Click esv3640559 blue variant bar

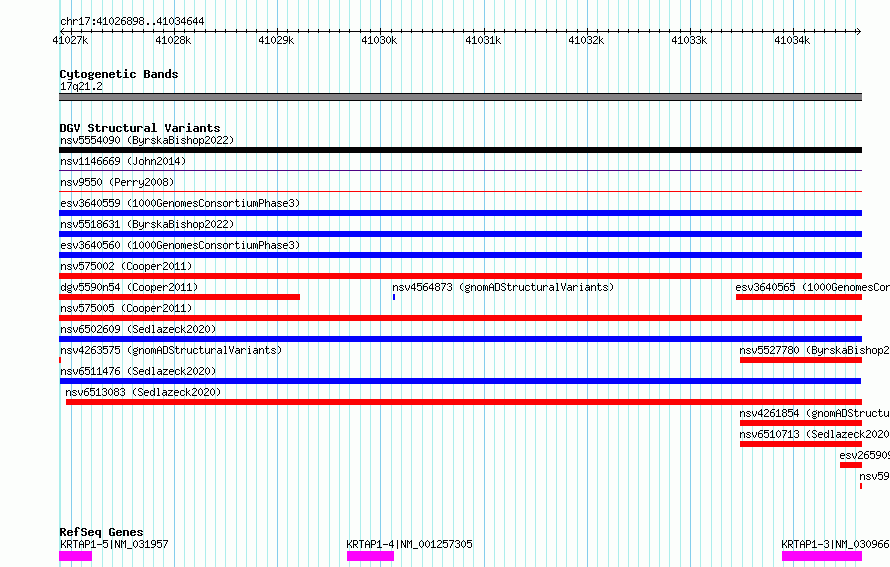coord(460,213)
